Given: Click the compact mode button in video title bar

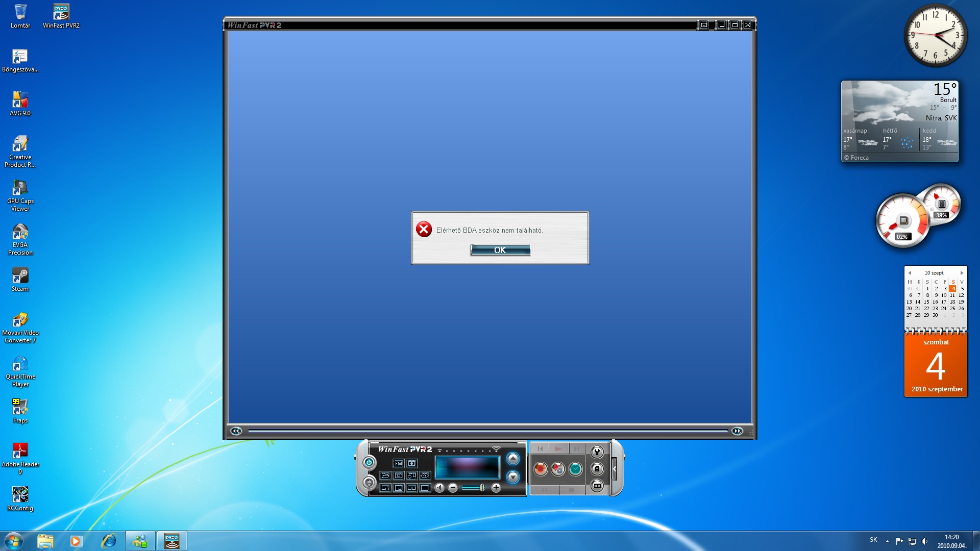Looking at the screenshot, I should click(703, 24).
